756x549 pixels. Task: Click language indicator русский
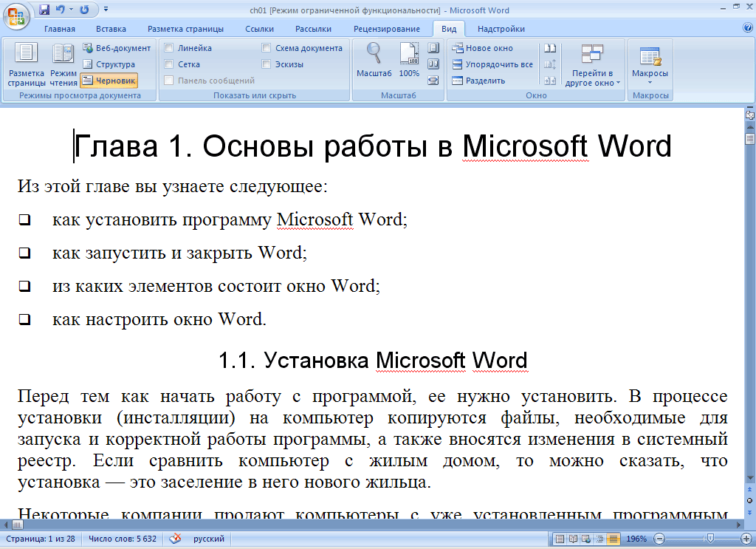point(209,539)
